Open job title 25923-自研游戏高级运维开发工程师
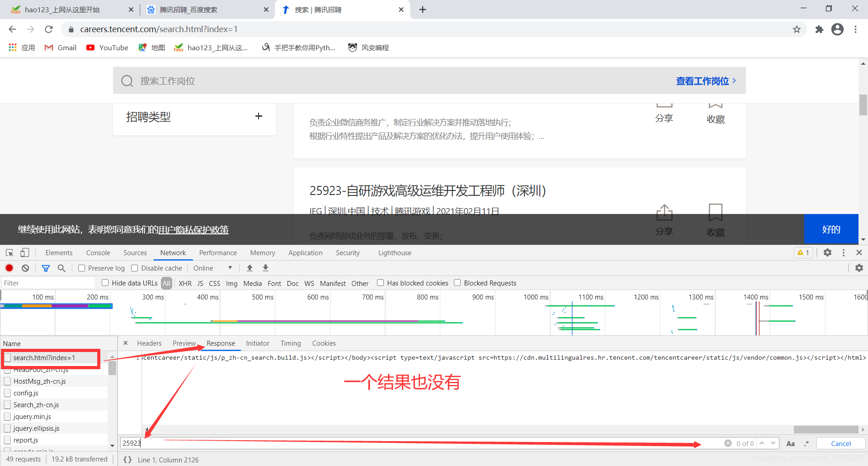 click(x=428, y=190)
